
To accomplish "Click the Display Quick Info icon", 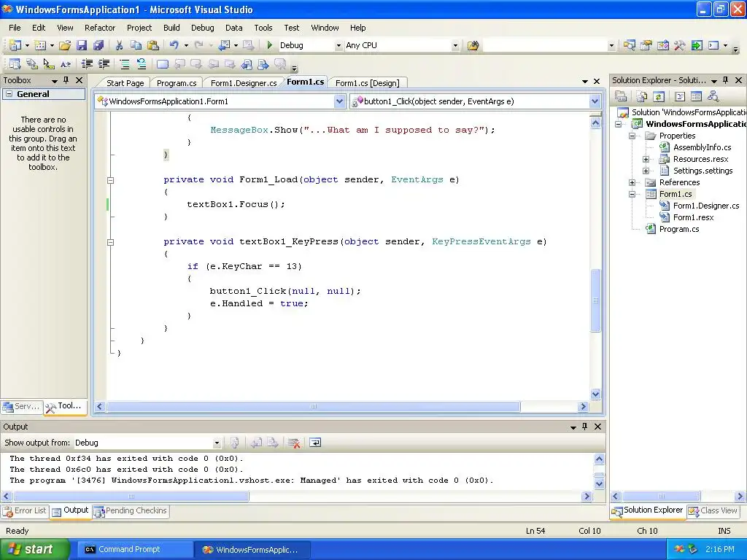I will coord(49,64).
